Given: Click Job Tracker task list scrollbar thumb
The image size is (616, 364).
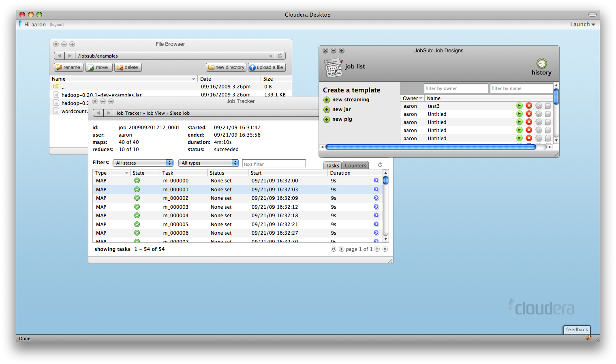Looking at the screenshot, I should click(386, 180).
